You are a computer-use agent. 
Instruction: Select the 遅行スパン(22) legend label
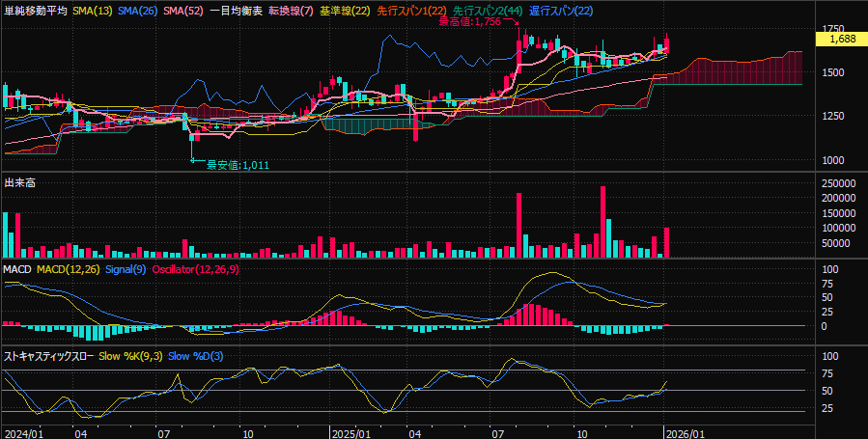(561, 9)
